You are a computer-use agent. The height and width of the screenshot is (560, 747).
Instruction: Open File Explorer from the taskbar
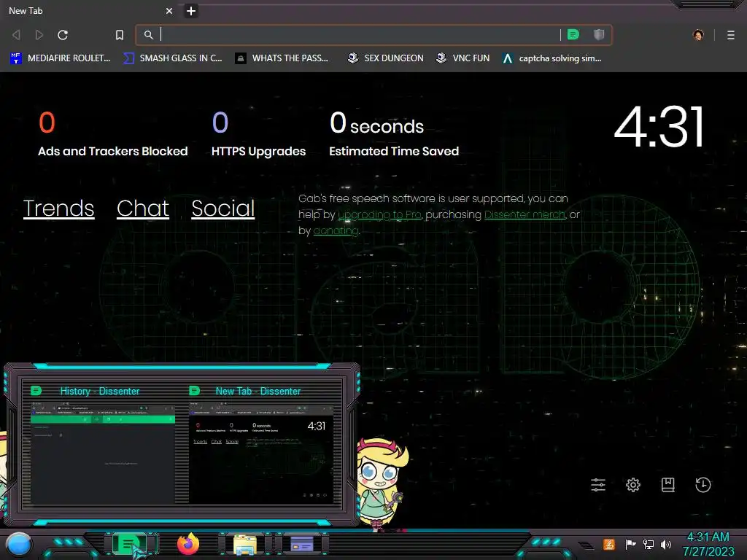pyautogui.click(x=245, y=544)
